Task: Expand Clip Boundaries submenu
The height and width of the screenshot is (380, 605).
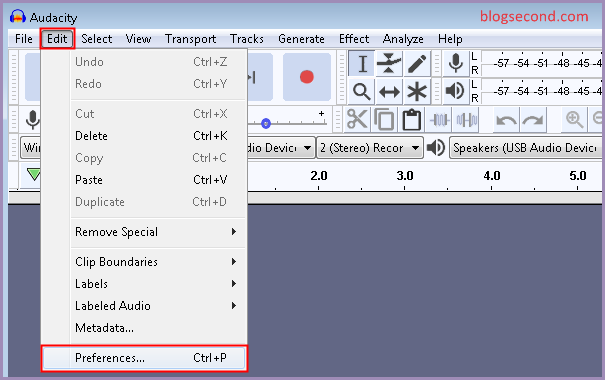Action: pyautogui.click(x=144, y=262)
